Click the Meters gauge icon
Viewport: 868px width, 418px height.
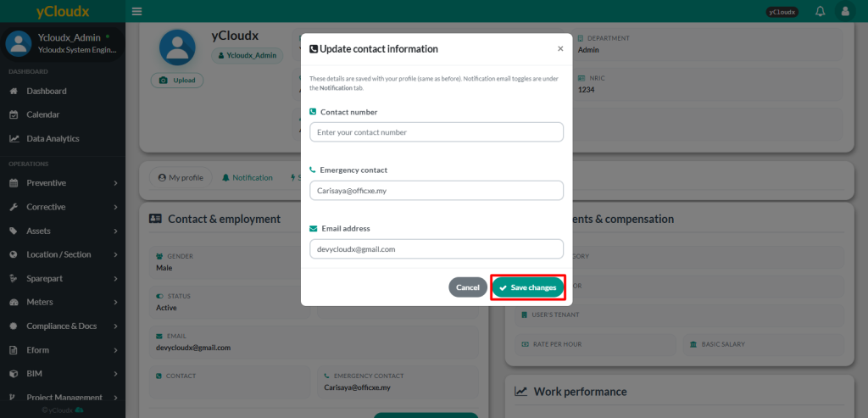[14, 303]
